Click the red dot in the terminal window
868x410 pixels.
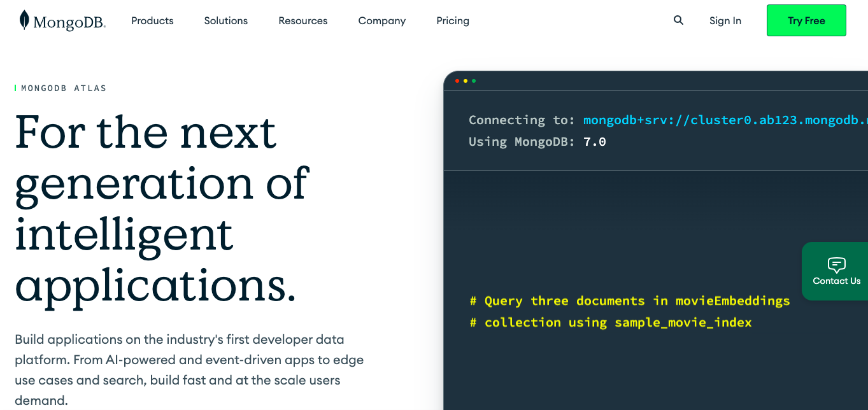(x=457, y=81)
